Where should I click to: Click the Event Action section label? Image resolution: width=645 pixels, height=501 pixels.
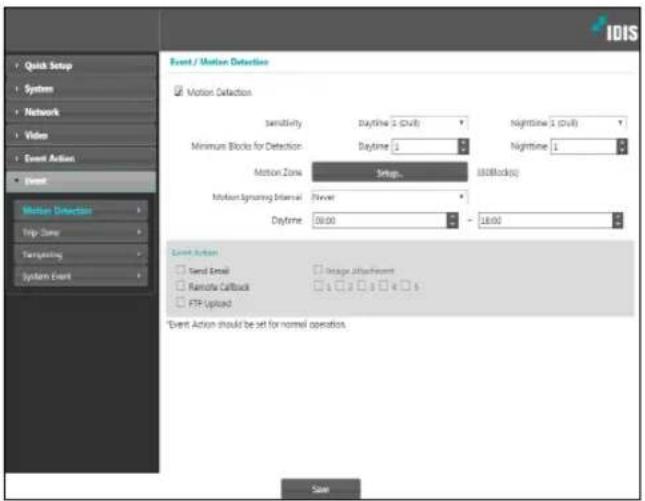(195, 253)
